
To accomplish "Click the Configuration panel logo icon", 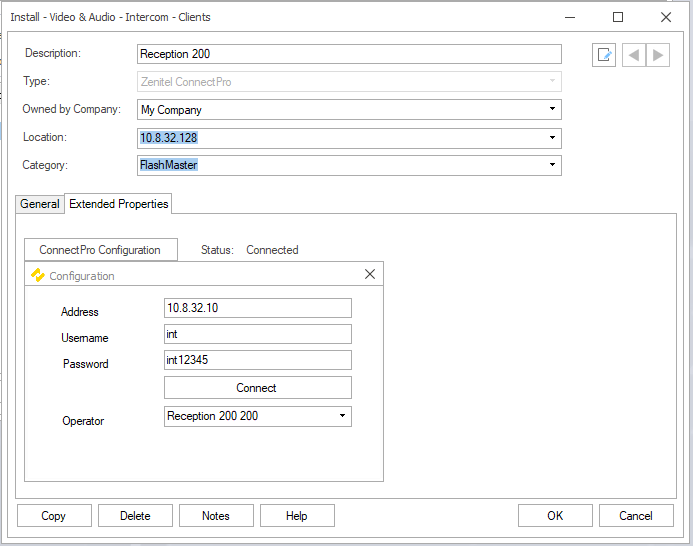I will [38, 275].
